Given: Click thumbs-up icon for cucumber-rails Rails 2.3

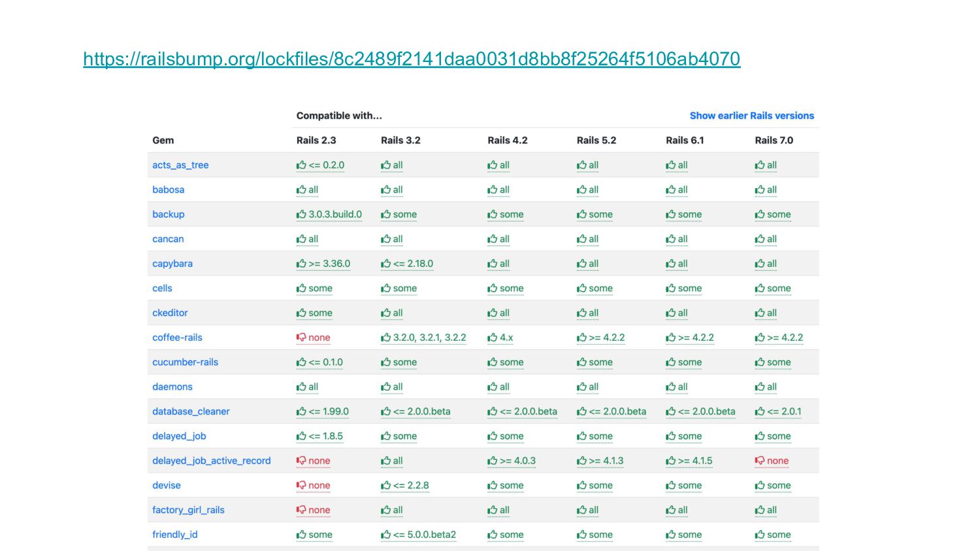Looking at the screenshot, I should [x=301, y=362].
